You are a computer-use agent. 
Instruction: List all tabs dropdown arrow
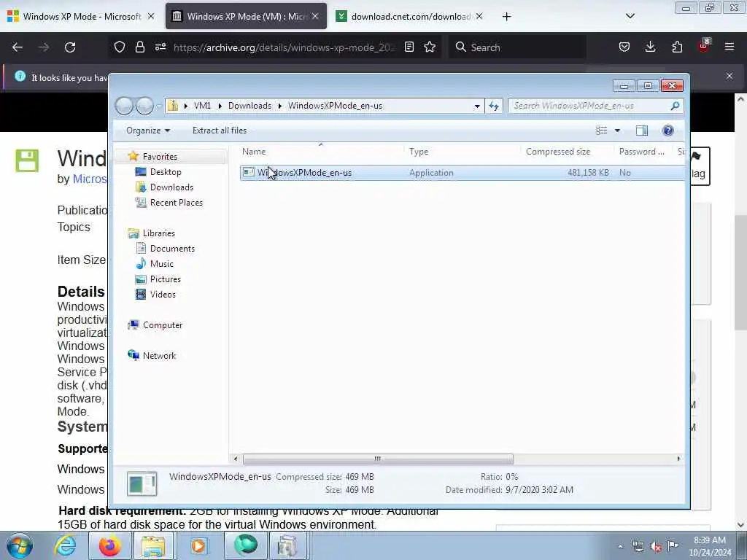point(630,16)
